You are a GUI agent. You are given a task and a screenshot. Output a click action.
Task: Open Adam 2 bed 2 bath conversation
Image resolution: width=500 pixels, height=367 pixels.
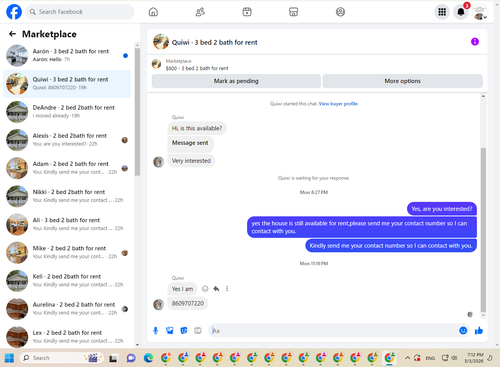click(x=67, y=168)
